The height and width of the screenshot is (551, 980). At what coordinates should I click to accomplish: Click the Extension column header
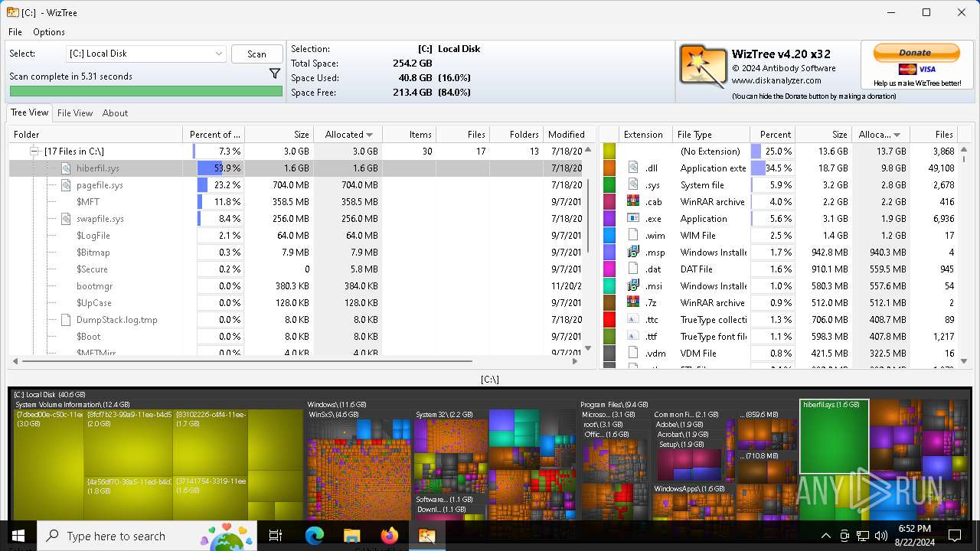point(646,135)
